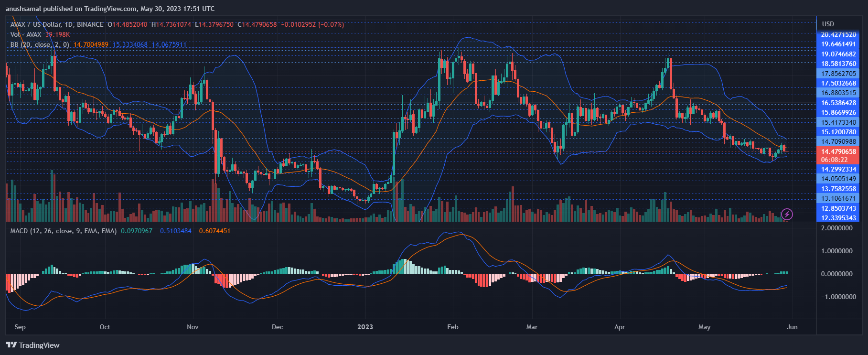Select the BB (20, close, 2, 0) legend
Image resolution: width=868 pixels, height=355 pixels.
40,44
